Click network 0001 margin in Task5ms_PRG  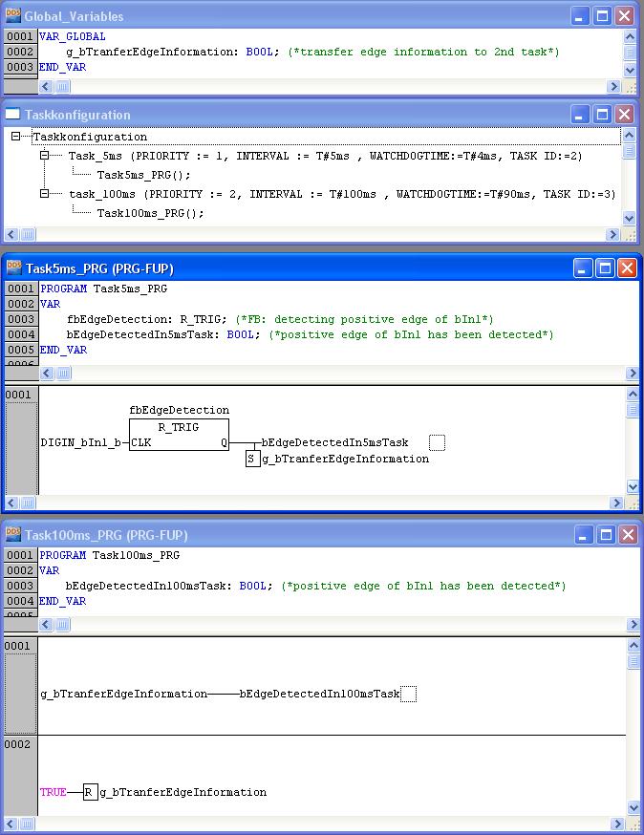tap(19, 395)
